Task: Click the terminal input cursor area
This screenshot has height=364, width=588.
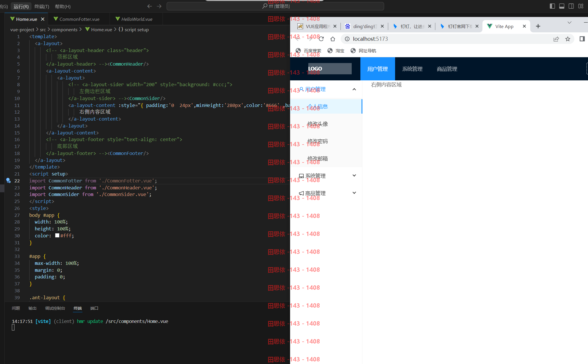Action: (13, 327)
